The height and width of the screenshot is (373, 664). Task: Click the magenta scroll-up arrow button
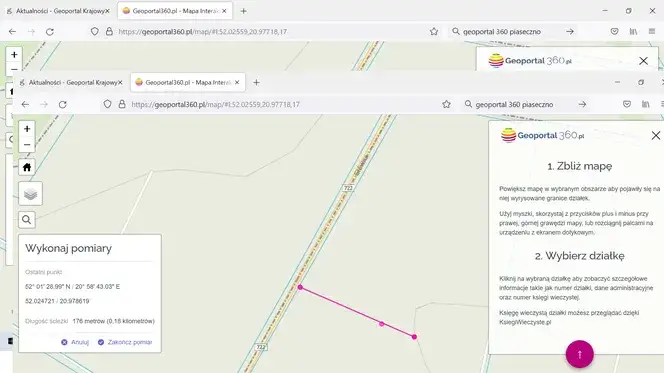click(x=579, y=354)
